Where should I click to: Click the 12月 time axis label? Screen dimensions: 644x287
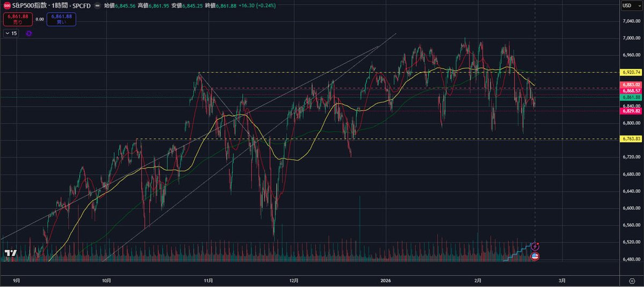(293, 281)
